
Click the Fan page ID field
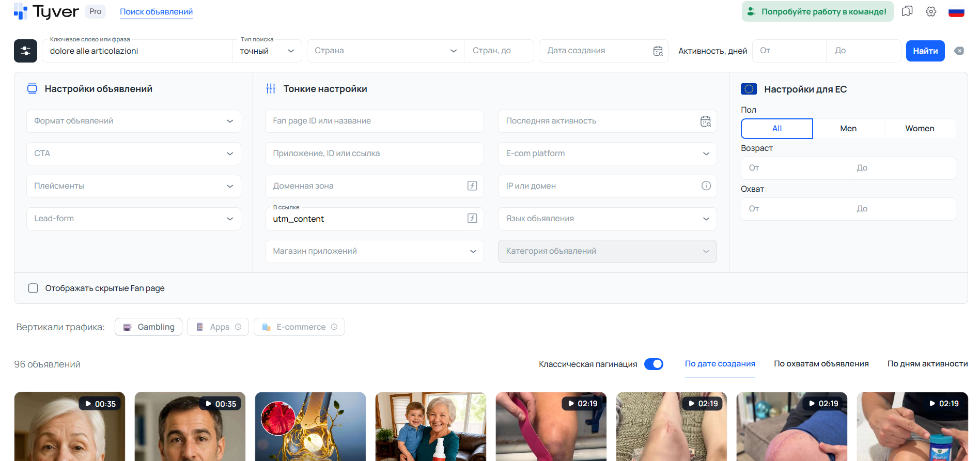(x=375, y=121)
